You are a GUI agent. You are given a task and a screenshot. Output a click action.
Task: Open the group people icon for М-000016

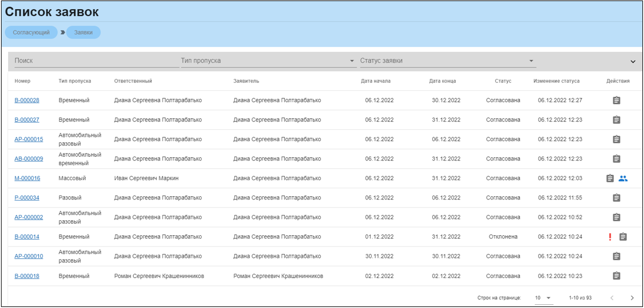pyautogui.click(x=623, y=179)
